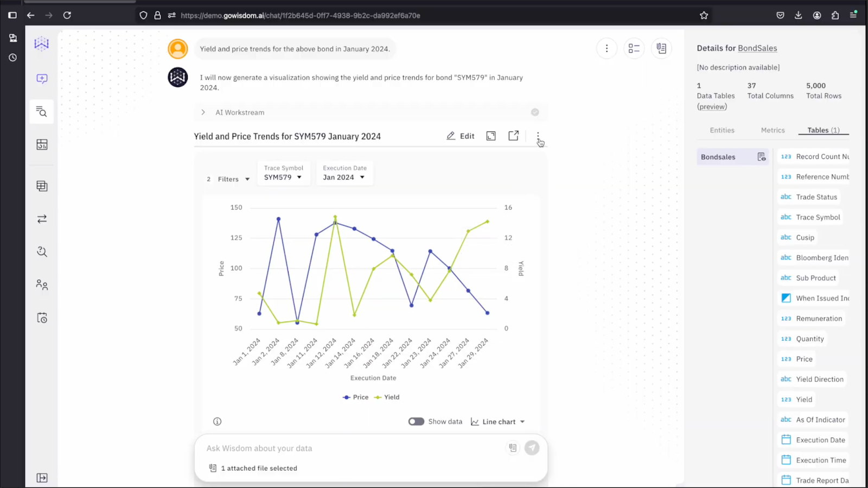Select the As Of Indicator column
Screen dimensions: 868x488
click(813, 420)
